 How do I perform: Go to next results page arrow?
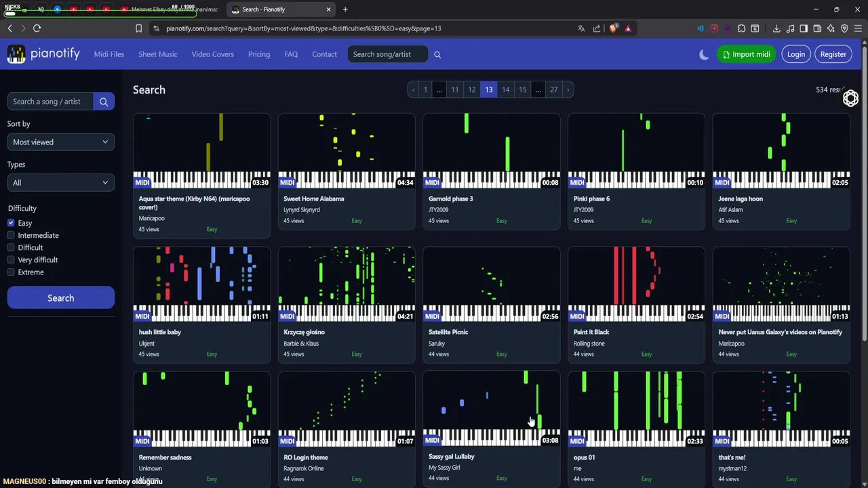(568, 89)
